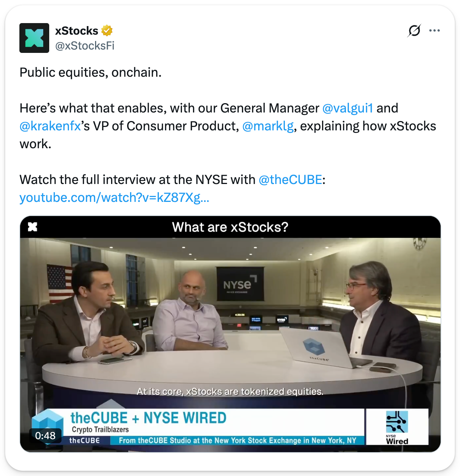Open the @theCUBE mention
The image size is (460, 476).
point(290,180)
